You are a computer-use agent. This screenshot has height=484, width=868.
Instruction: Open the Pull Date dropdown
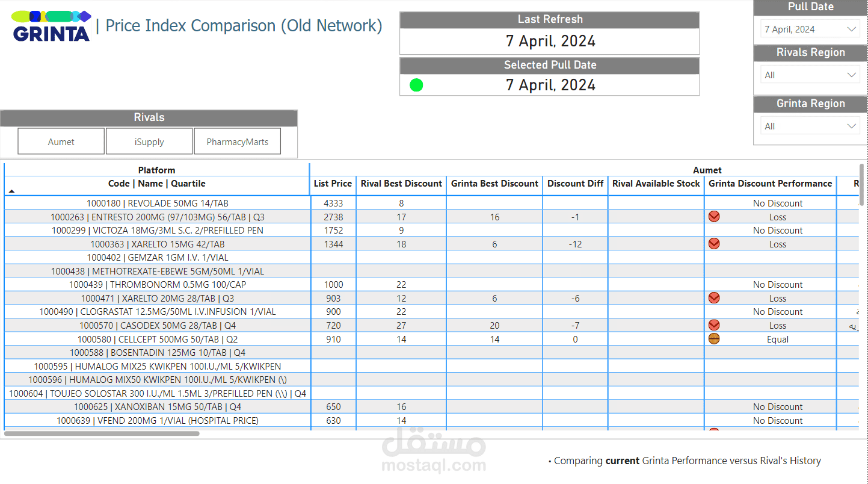pyautogui.click(x=810, y=29)
